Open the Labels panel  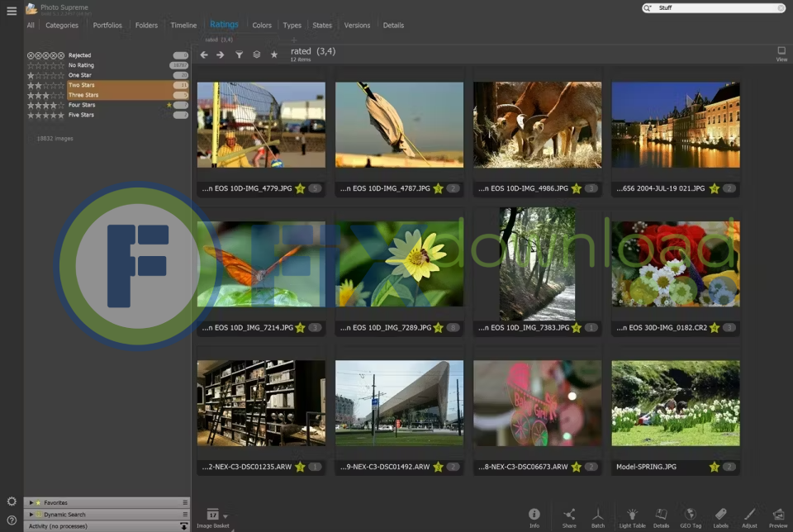(x=720, y=515)
